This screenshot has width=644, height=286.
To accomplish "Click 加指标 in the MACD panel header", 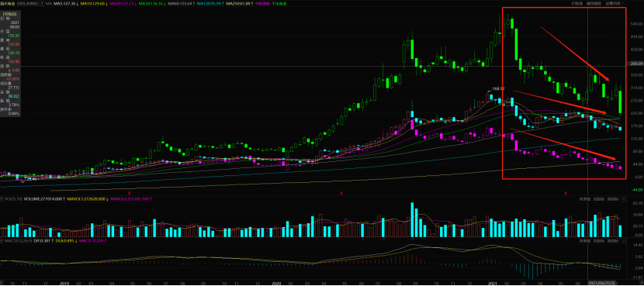I will click(599, 240).
